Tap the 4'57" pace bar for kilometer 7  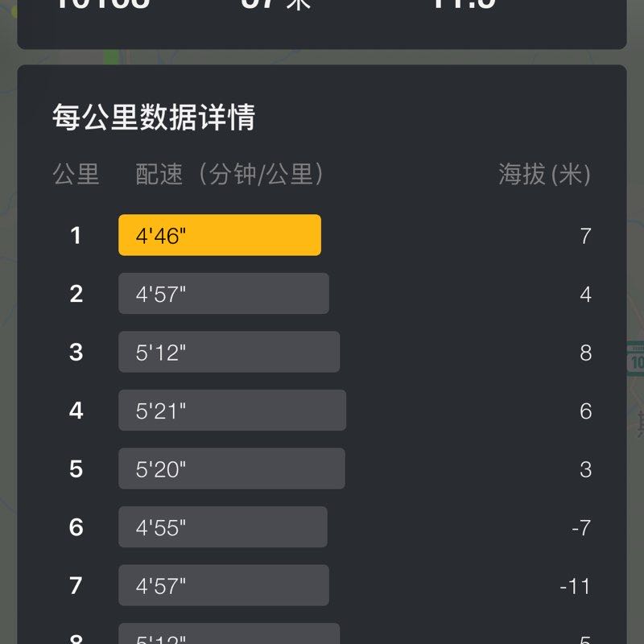tap(223, 585)
